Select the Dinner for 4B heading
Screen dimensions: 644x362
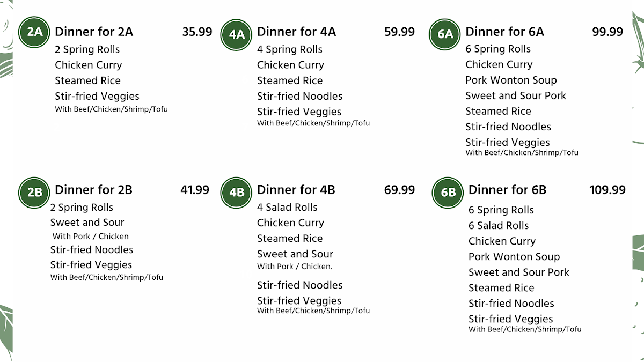296,190
